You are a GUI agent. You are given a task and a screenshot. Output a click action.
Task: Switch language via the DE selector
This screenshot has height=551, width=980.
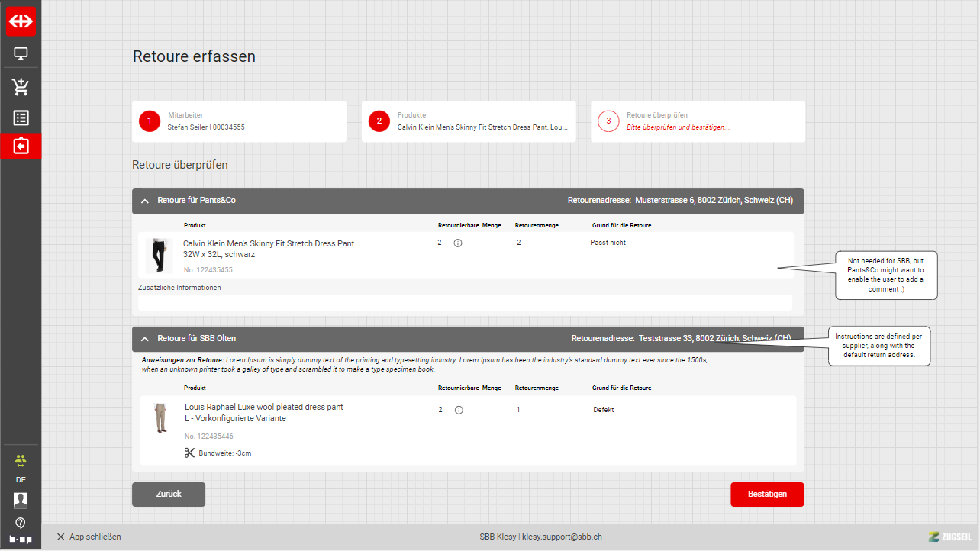click(21, 480)
